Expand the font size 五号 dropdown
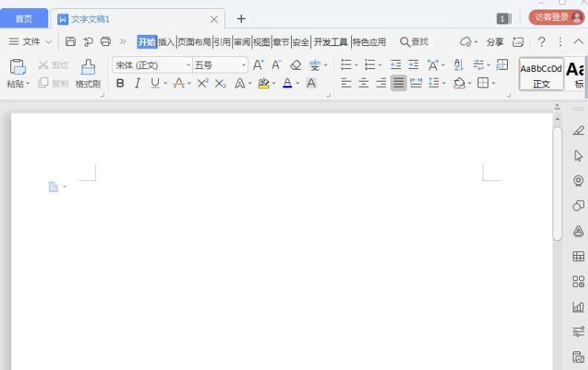This screenshot has height=370, width=588. (x=244, y=65)
